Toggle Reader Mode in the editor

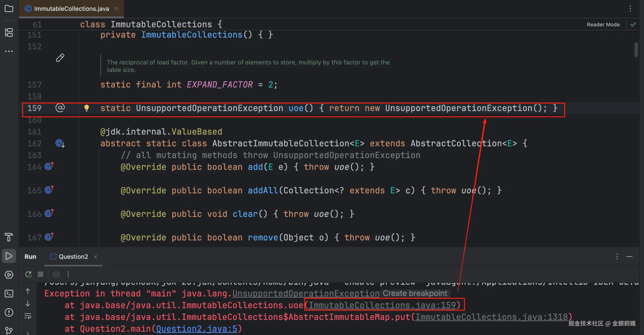click(x=603, y=24)
